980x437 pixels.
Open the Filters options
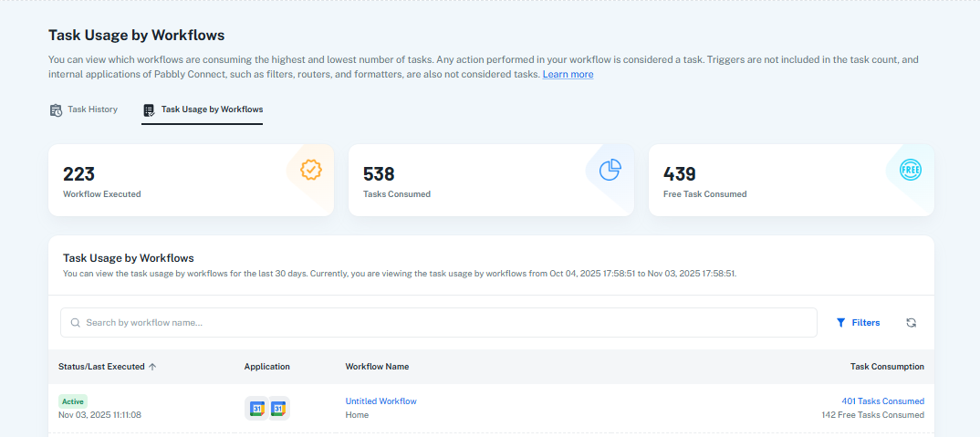(x=858, y=323)
